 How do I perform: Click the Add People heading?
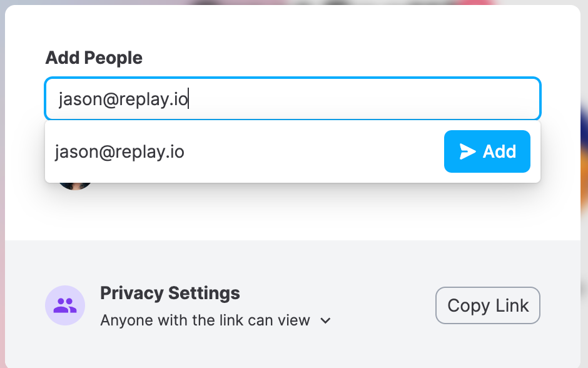point(94,58)
